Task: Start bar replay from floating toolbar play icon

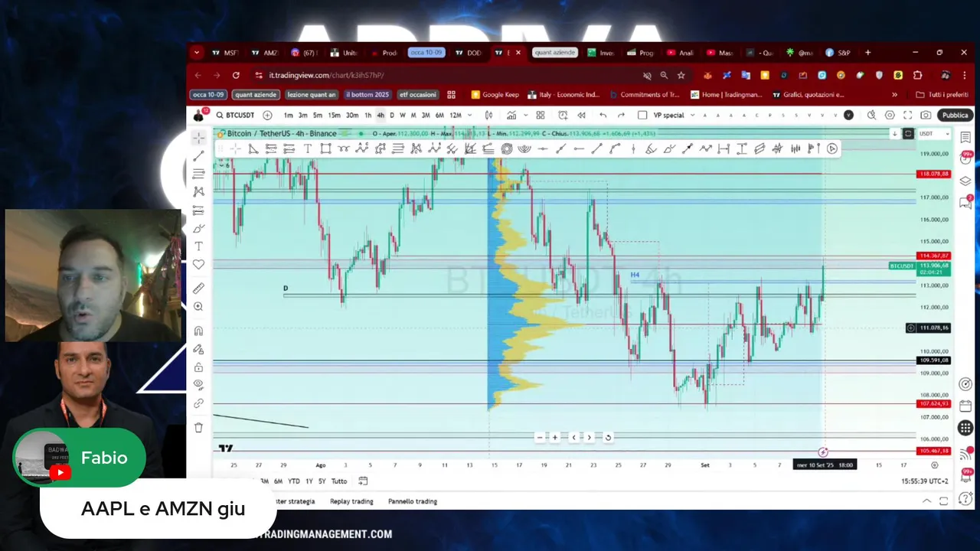Action: pyautogui.click(x=832, y=148)
